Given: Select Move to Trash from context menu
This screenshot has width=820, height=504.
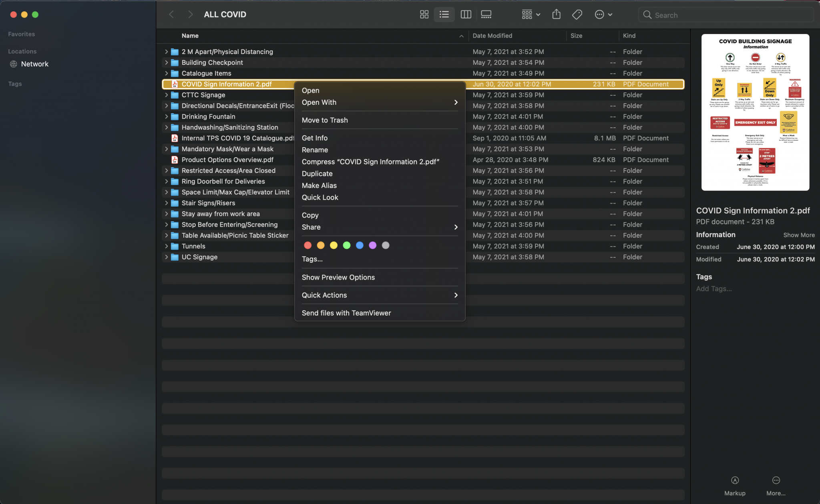Looking at the screenshot, I should coord(325,120).
